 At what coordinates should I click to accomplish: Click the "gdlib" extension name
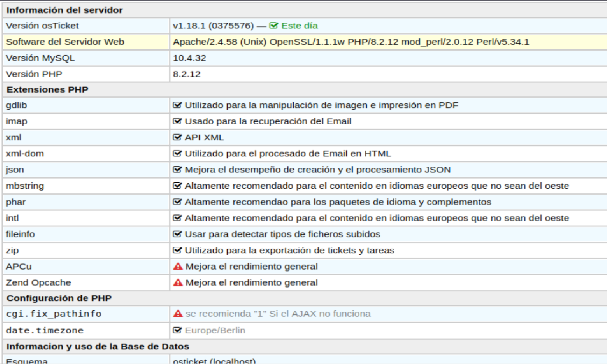tap(16, 106)
